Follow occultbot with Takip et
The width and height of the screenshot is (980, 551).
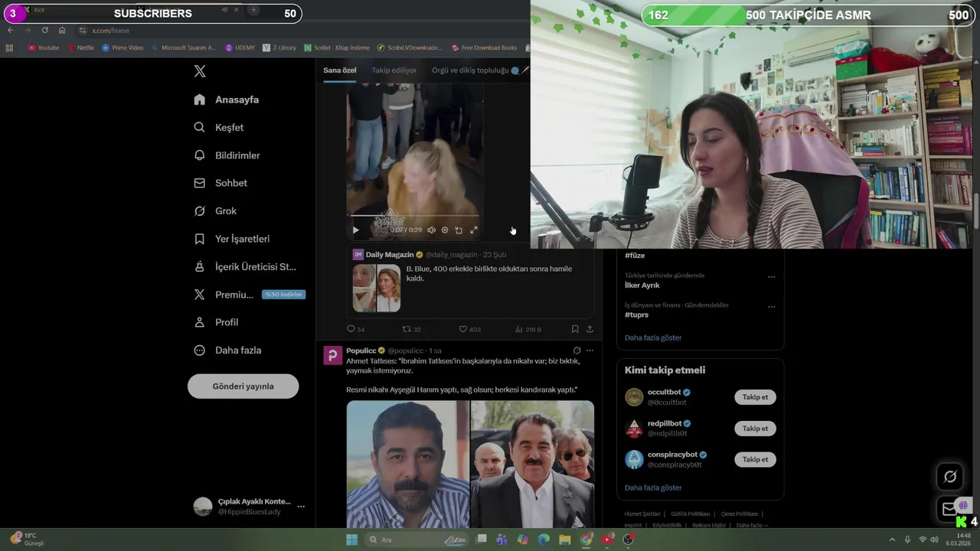755,397
